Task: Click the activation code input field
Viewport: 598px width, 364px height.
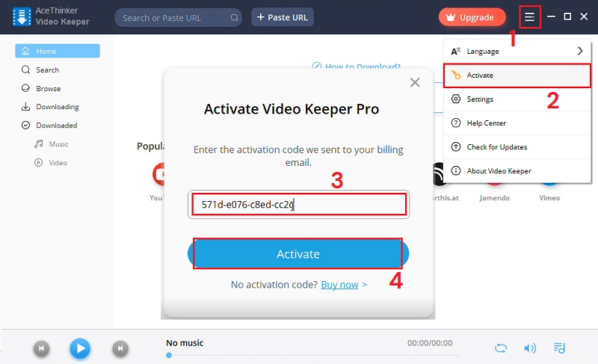Action: tap(298, 204)
